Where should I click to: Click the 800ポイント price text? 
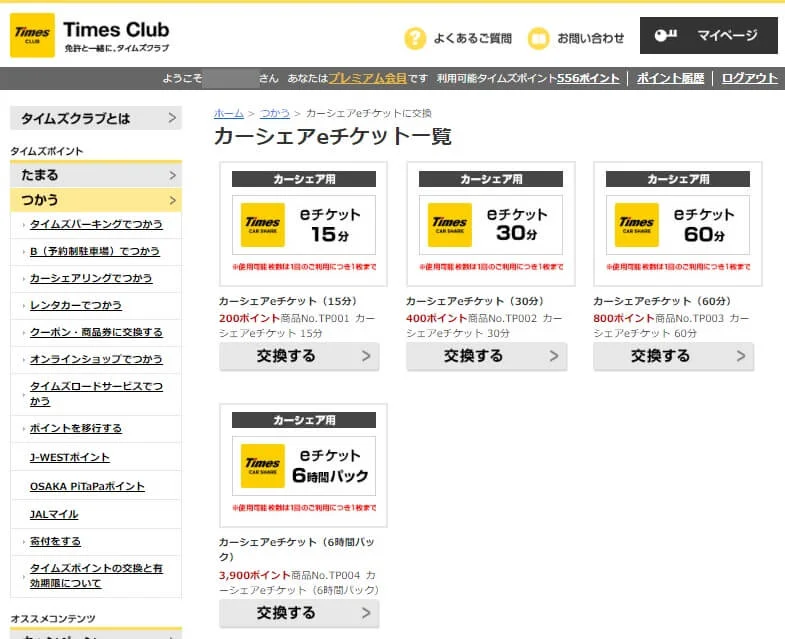(x=624, y=318)
